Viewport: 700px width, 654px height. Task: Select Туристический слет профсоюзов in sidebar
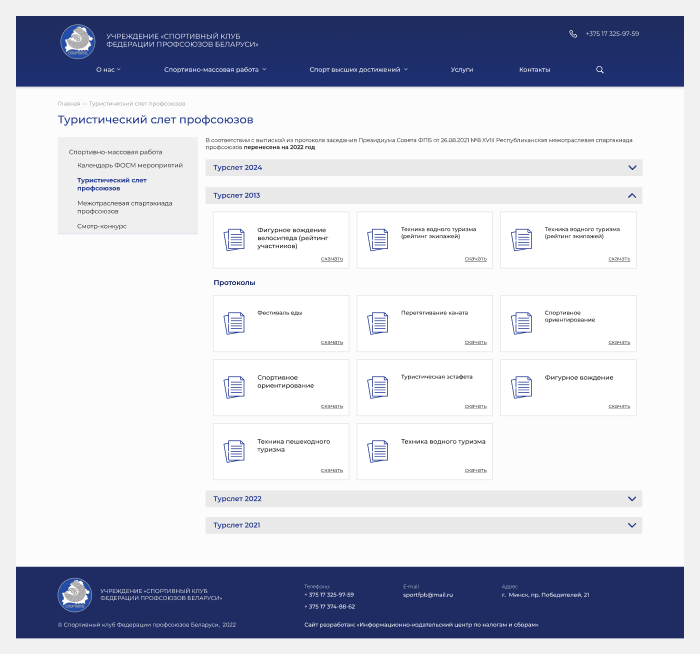point(112,184)
